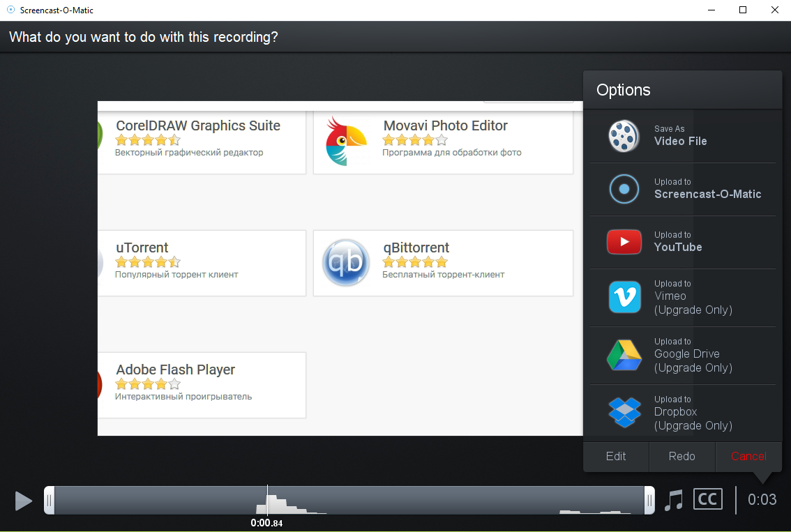The image size is (791, 532).
Task: Click the Movavi Photo Editor parrot icon
Action: tap(345, 142)
